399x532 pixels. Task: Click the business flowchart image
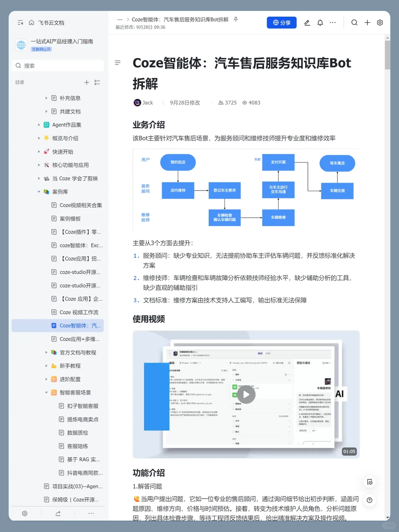click(246, 190)
